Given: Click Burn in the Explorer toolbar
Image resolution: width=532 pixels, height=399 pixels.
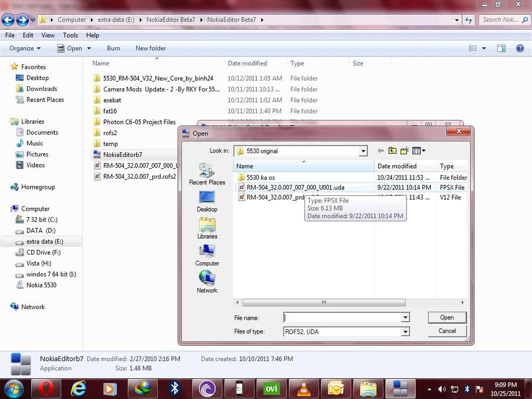Looking at the screenshot, I should coord(113,48).
